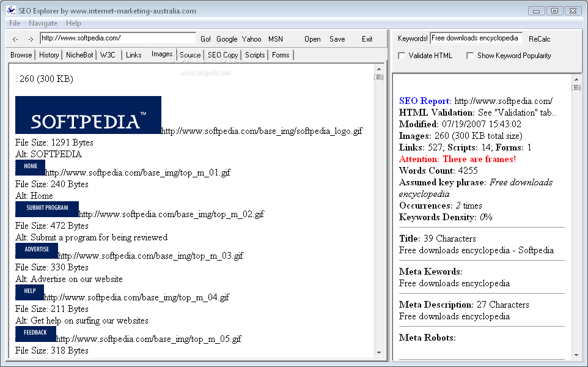588x367 pixels.
Task: Switch to the Source tab
Action: pos(190,55)
